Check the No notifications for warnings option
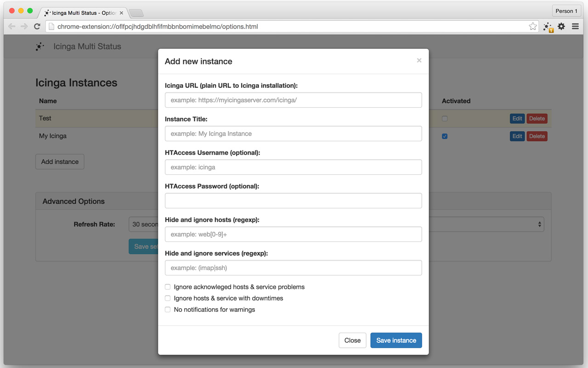Screen dimensions: 588x368 point(168,309)
